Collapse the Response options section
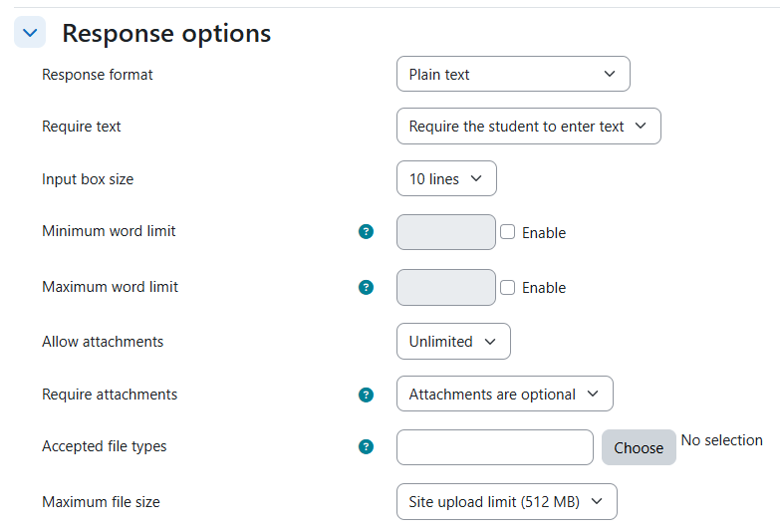The height and width of the screenshot is (532, 780). pos(30,32)
